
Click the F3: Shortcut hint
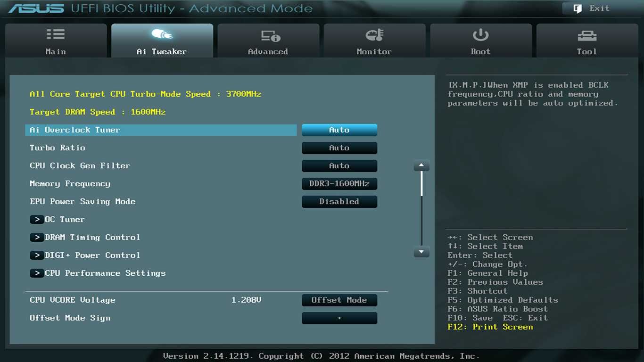tap(478, 291)
